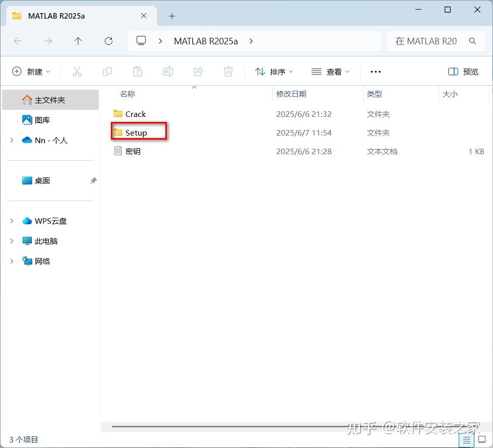493x448 pixels.
Task: Activate the details view toggle in status bar
Action: 467,439
